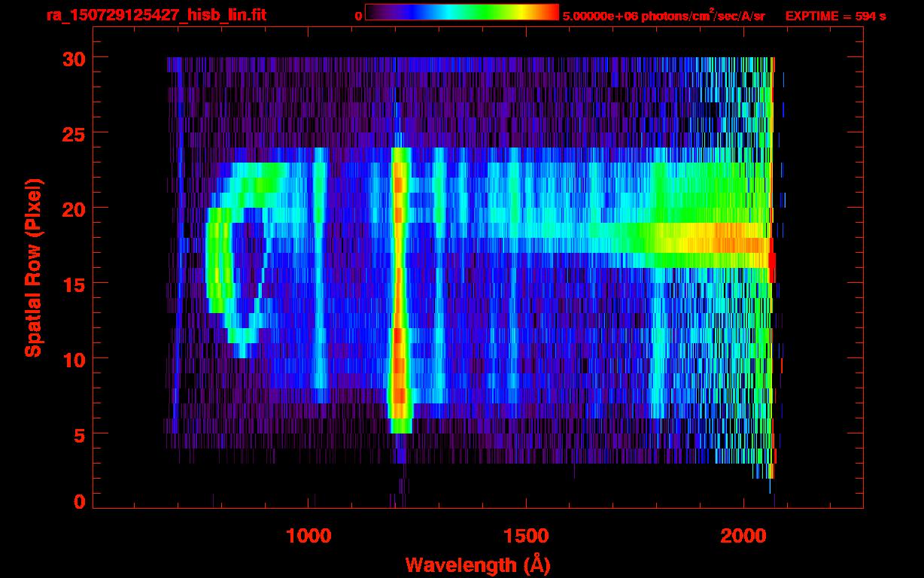Click the filename ra_150729125427_hisb_lin.fit
The height and width of the screenshot is (578, 924).
point(156,15)
